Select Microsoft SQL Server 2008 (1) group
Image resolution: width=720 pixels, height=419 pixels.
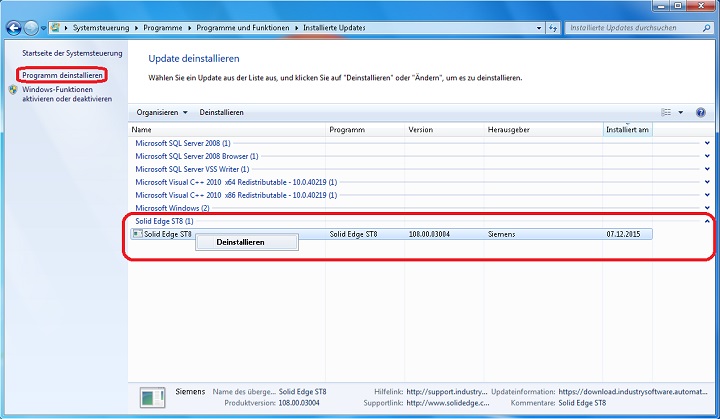coord(183,143)
